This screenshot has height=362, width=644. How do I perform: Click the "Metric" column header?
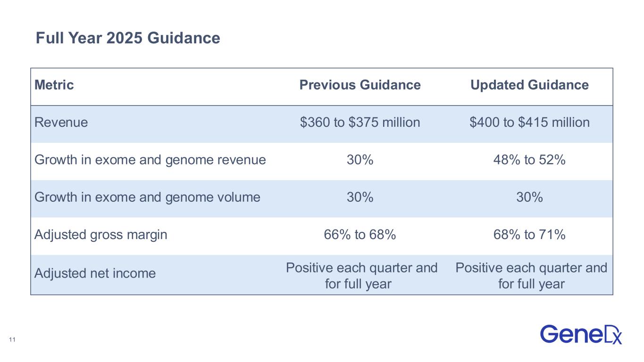click(54, 85)
